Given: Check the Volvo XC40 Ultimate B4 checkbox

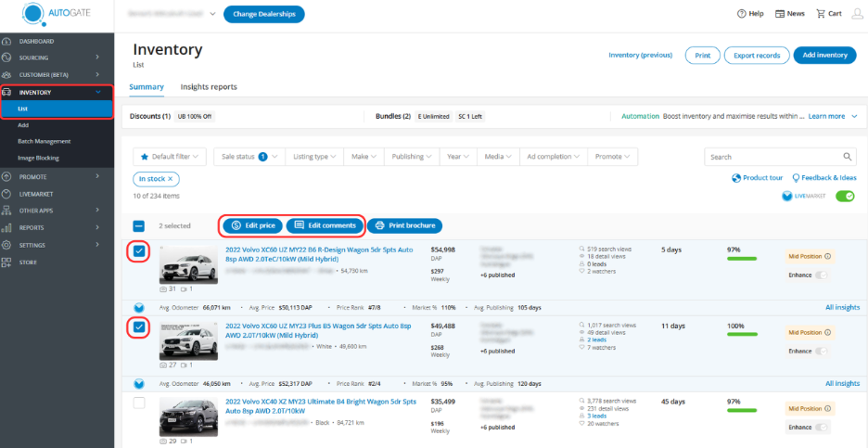Looking at the screenshot, I should tap(139, 403).
